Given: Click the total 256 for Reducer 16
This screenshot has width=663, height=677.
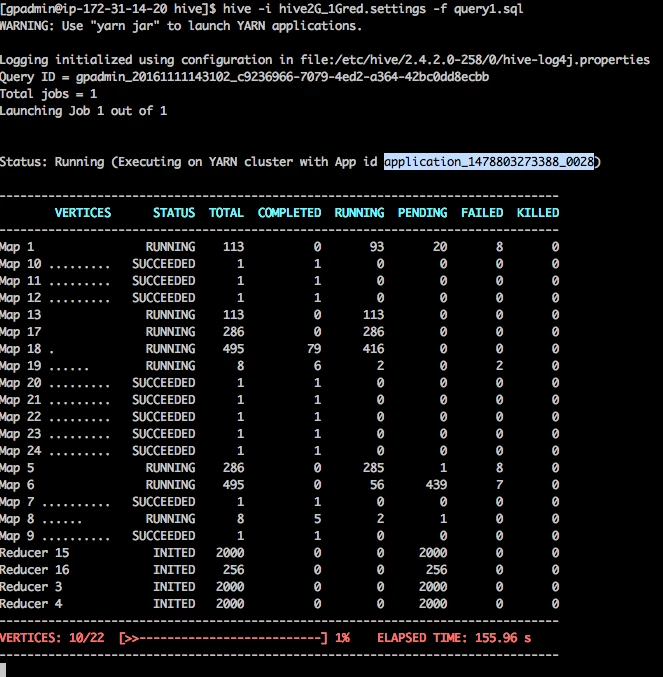Looking at the screenshot, I should tap(234, 570).
